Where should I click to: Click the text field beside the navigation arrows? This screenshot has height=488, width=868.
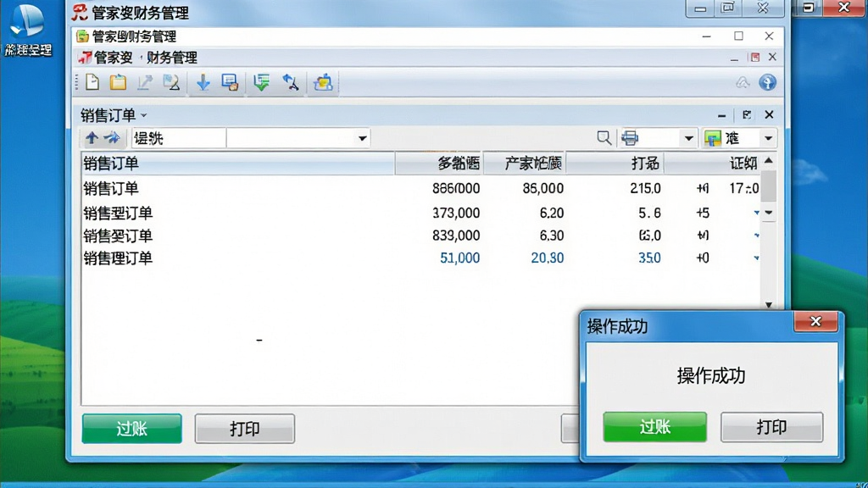[178, 138]
